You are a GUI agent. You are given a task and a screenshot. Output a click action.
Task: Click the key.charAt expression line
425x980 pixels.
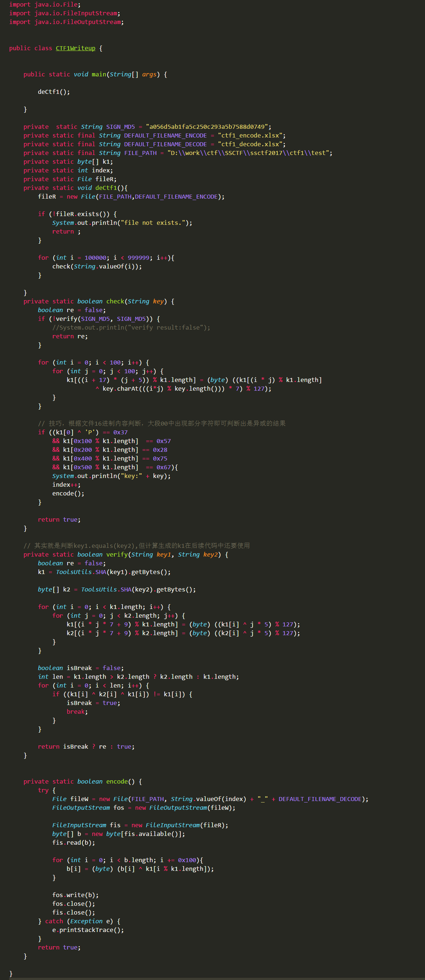pos(183,389)
